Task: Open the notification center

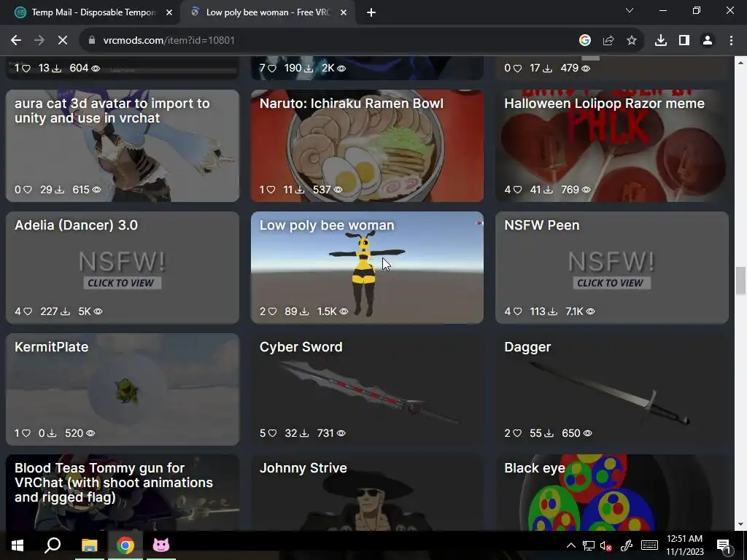Action: coord(724,545)
